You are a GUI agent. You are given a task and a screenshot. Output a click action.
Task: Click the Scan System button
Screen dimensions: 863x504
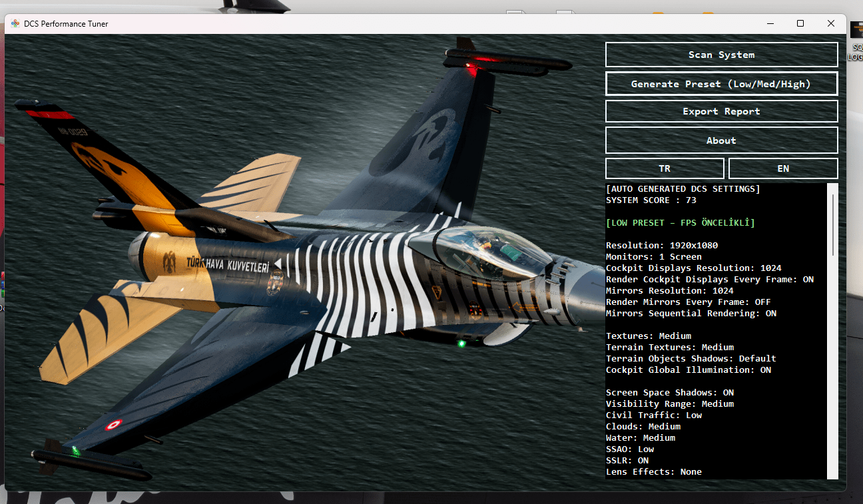point(721,55)
